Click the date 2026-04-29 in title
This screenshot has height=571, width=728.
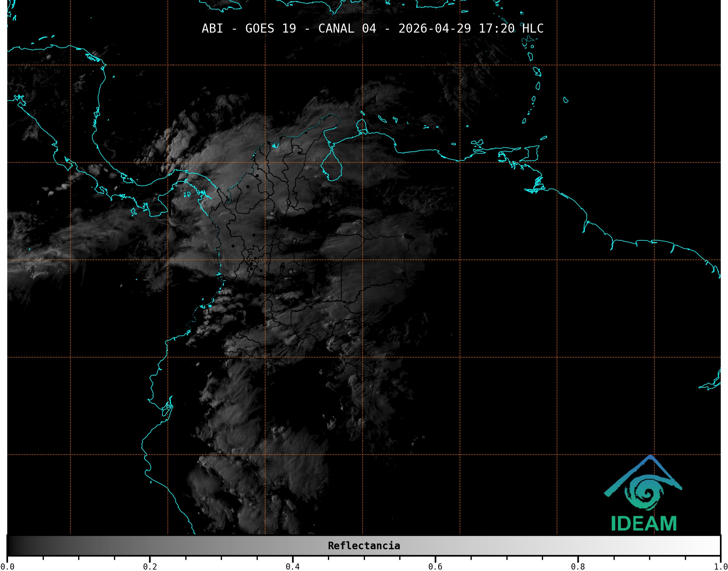[x=434, y=29]
